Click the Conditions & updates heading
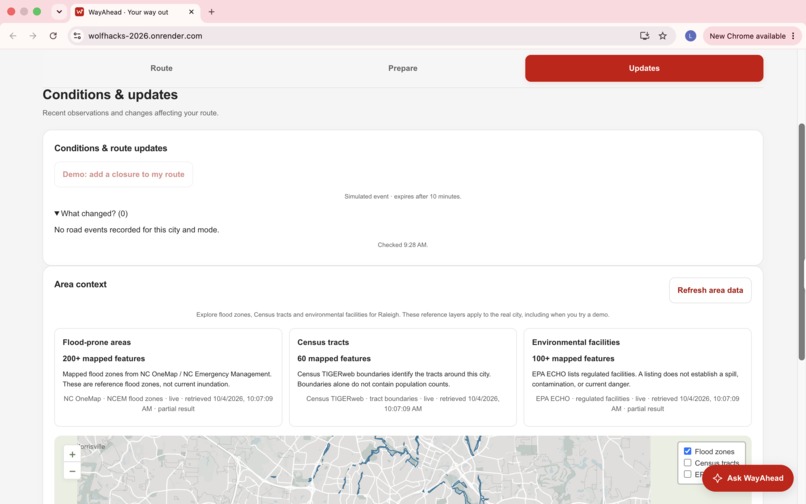This screenshot has width=806, height=504. pos(110,95)
